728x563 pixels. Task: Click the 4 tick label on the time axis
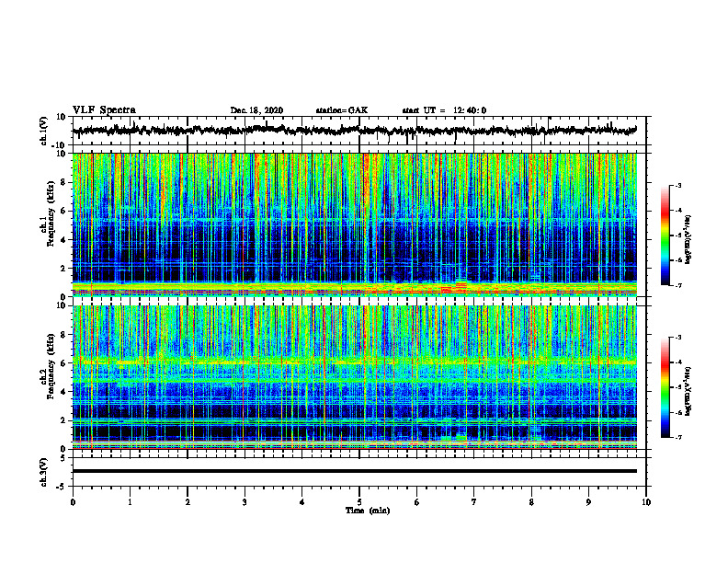[x=302, y=502]
